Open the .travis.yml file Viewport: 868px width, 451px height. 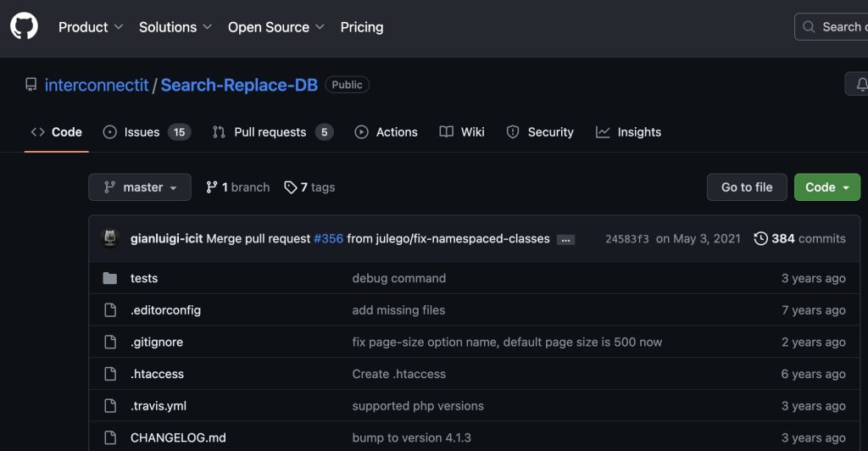(x=159, y=405)
